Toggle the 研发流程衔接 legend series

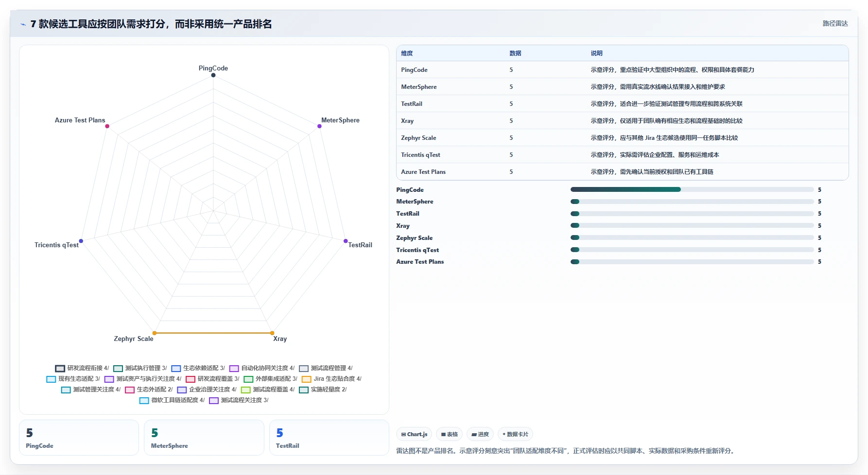tap(82, 368)
